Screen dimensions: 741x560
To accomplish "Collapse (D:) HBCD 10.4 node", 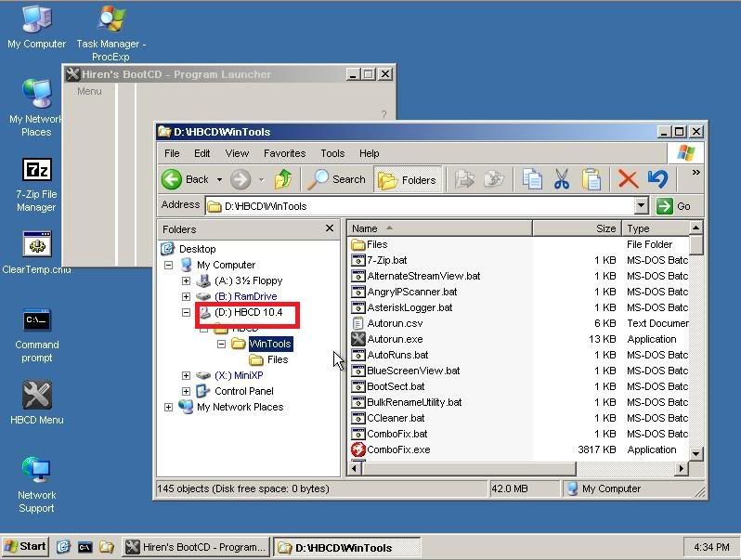I will tap(187, 312).
